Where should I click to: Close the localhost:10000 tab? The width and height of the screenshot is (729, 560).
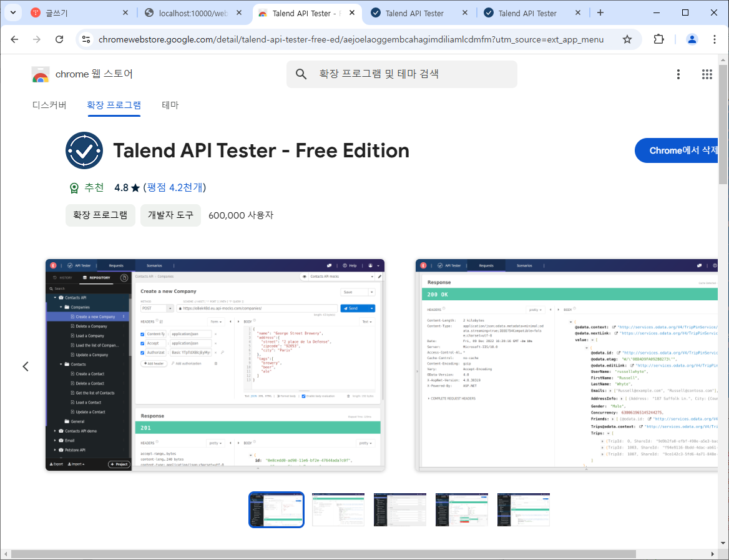pyautogui.click(x=239, y=13)
